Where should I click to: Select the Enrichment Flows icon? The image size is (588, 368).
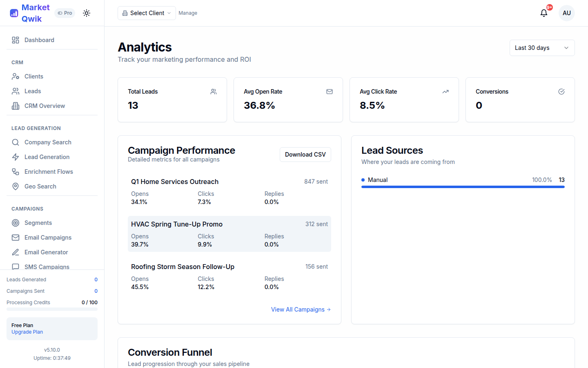(x=15, y=171)
